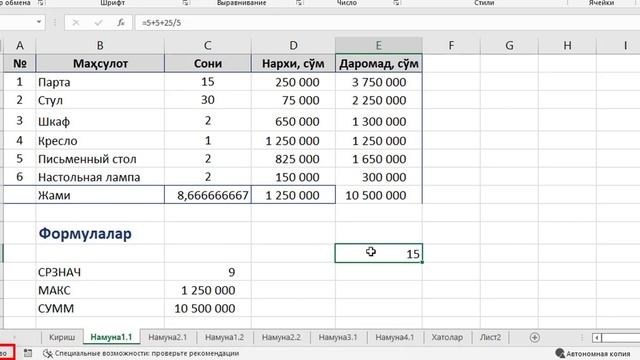Select the revenue total cell 10 500 000 in column E

[379, 195]
